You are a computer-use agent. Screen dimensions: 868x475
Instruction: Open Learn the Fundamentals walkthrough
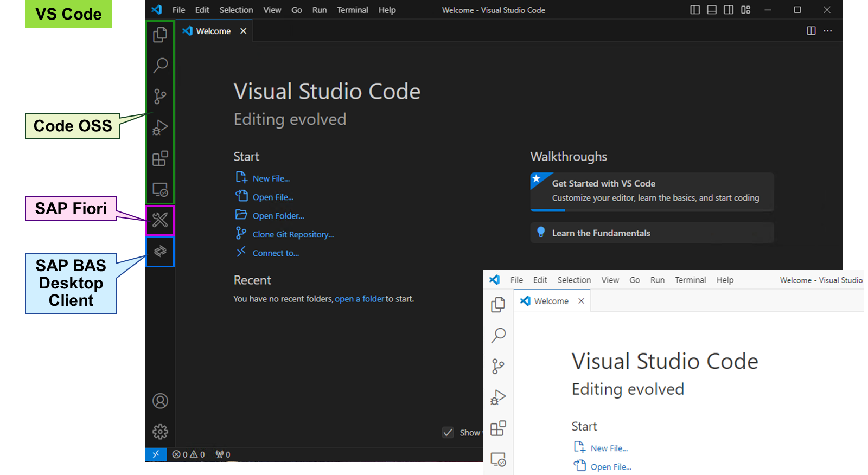click(x=652, y=233)
